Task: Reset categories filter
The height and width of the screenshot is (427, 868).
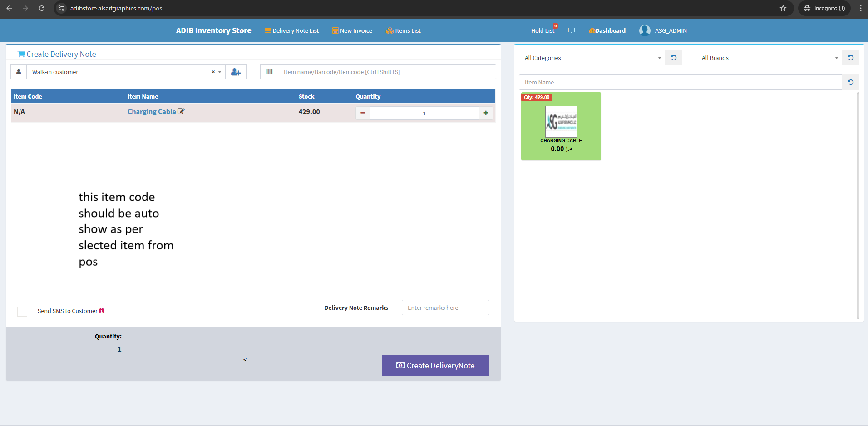Action: tap(674, 58)
